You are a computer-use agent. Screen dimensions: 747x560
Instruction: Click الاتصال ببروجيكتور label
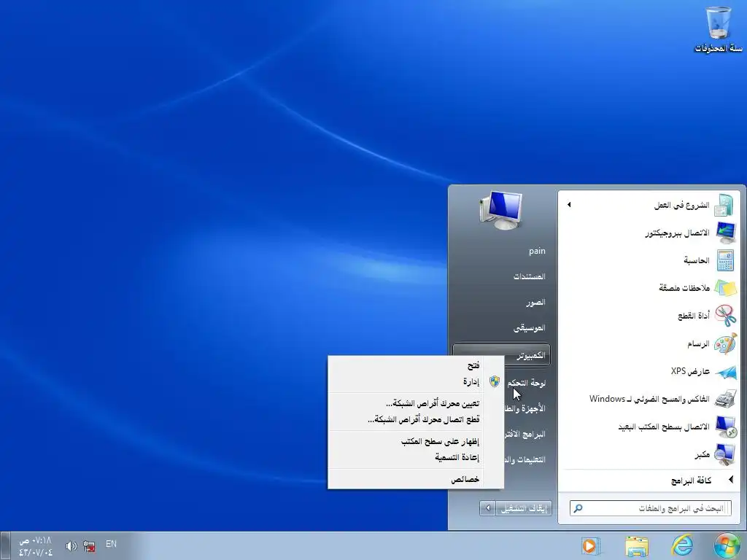click(677, 233)
